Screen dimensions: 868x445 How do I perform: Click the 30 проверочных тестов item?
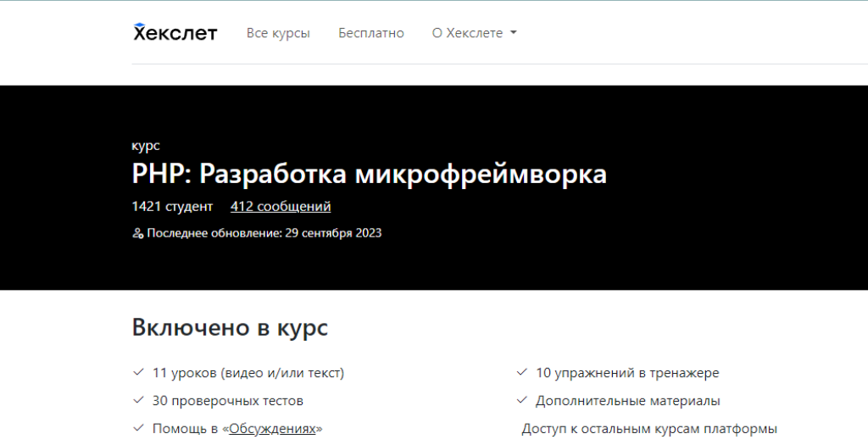pyautogui.click(x=227, y=401)
